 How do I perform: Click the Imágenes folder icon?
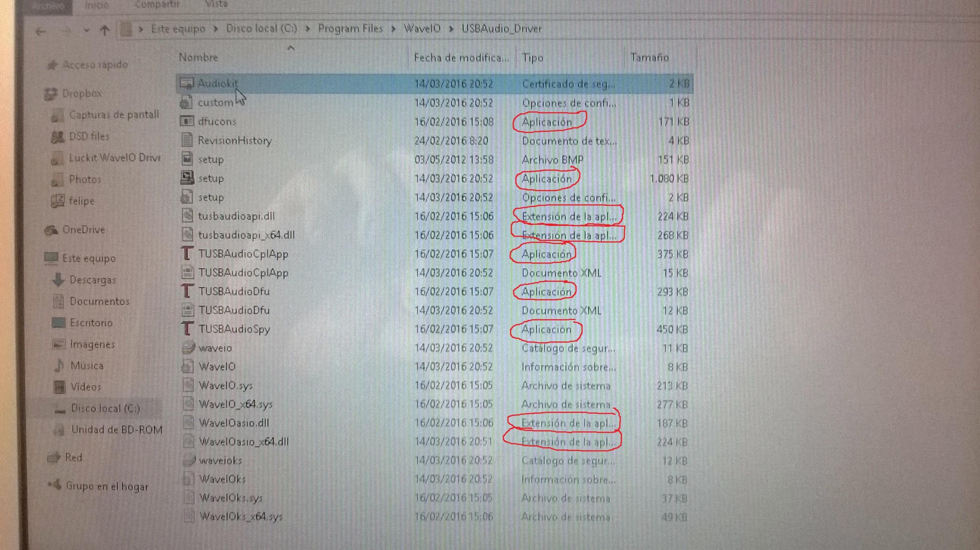click(x=58, y=344)
